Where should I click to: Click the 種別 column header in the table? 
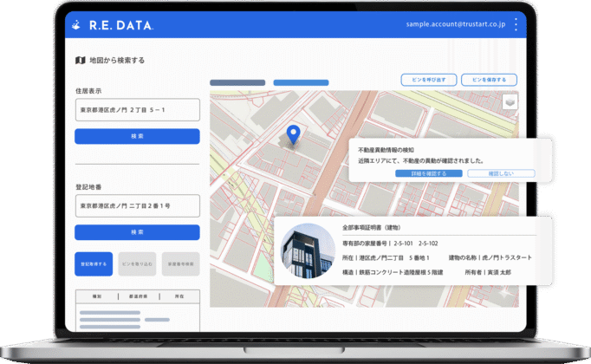coord(97,296)
